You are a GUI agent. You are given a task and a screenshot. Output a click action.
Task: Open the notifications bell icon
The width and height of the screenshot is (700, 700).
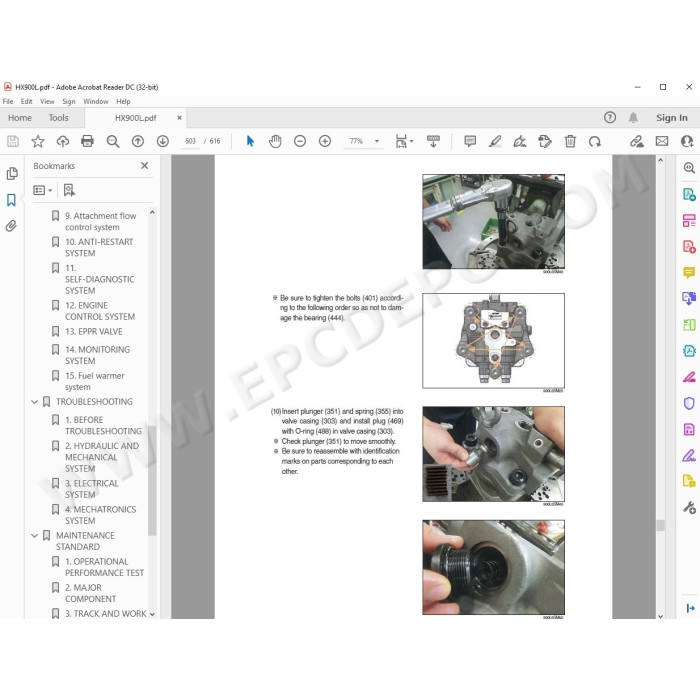[x=633, y=117]
